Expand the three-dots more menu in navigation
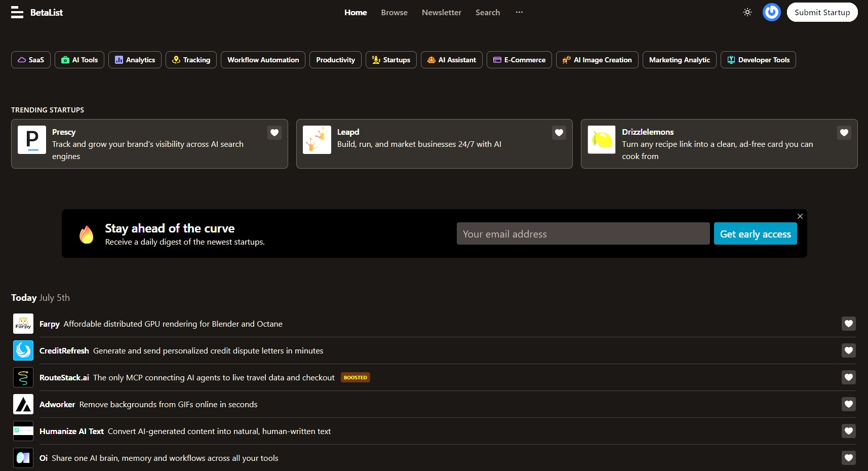The image size is (868, 471). coord(519,12)
